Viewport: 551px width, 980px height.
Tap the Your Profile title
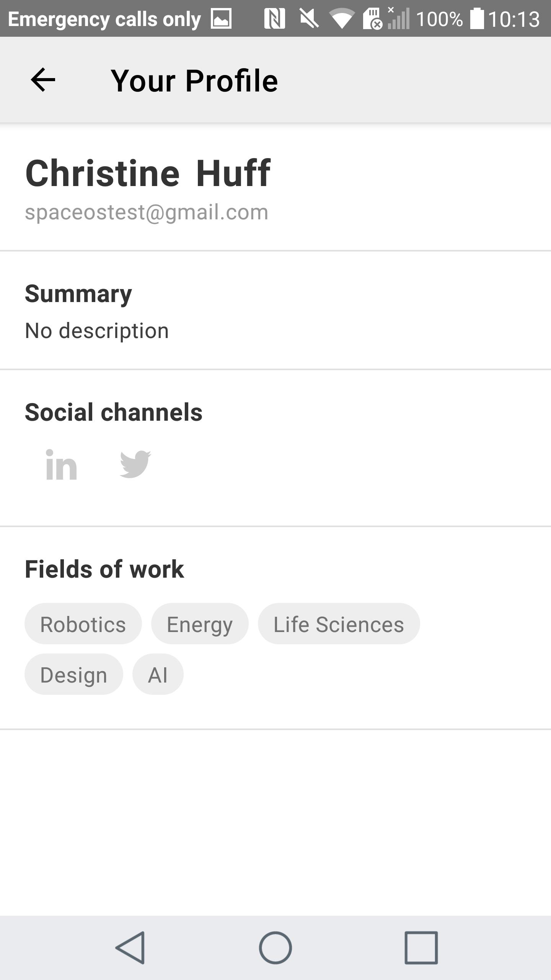coord(194,81)
